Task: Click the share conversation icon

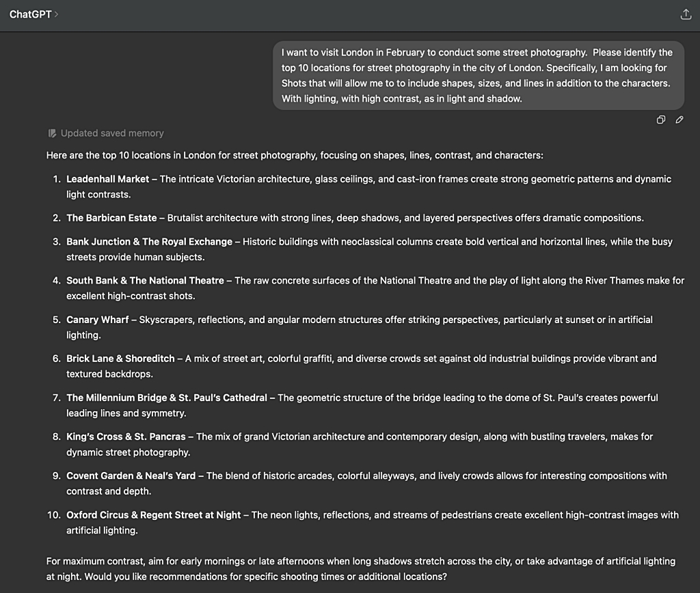Action: tap(686, 14)
